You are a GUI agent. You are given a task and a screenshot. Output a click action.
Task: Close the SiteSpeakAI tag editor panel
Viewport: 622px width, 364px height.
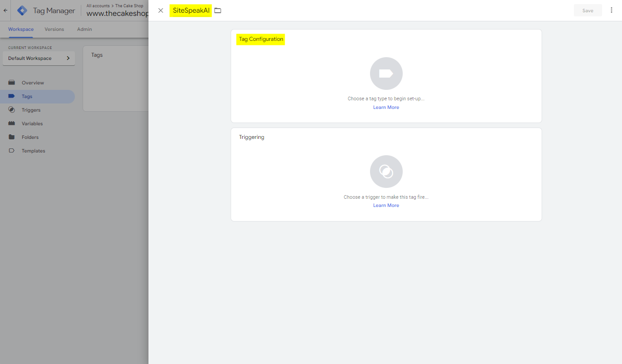(160, 10)
